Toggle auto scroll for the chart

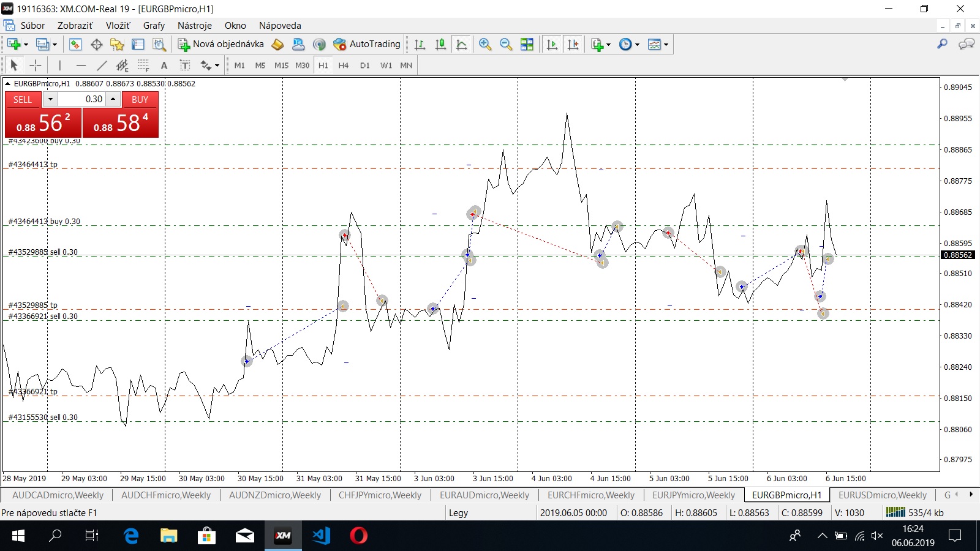coord(552,44)
